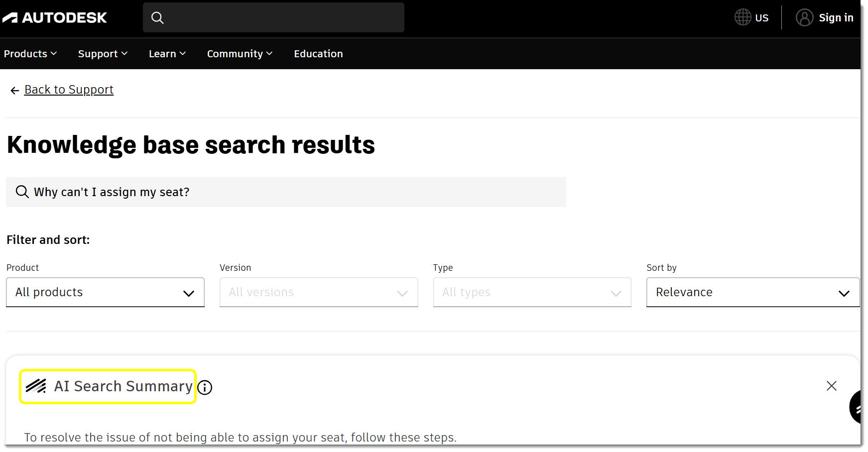This screenshot has height=452, width=868.
Task: Click the knowledge base search query field
Action: click(x=286, y=192)
